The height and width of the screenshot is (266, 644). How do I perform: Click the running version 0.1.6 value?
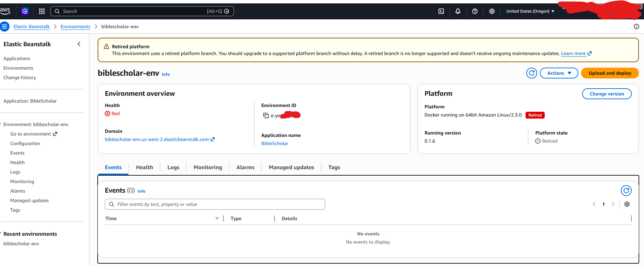(430, 141)
